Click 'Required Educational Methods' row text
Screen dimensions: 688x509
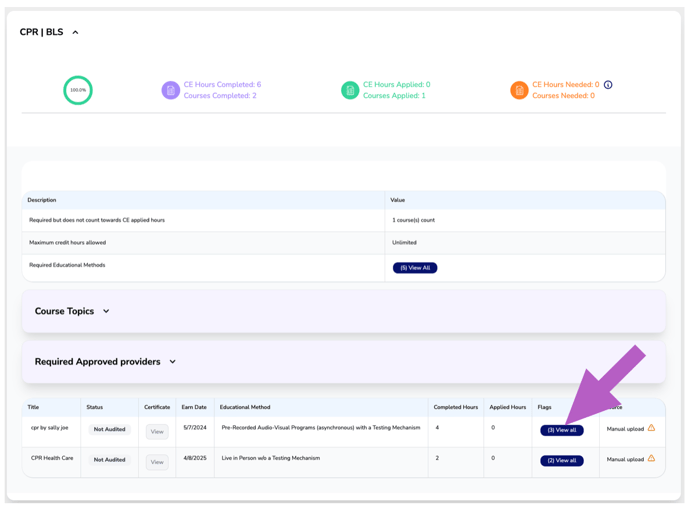point(67,265)
